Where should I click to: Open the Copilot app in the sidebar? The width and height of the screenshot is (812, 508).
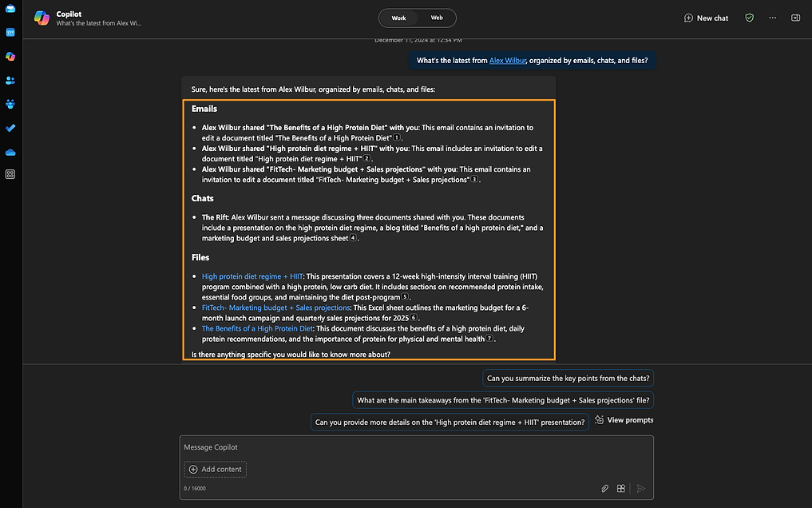pyautogui.click(x=10, y=57)
